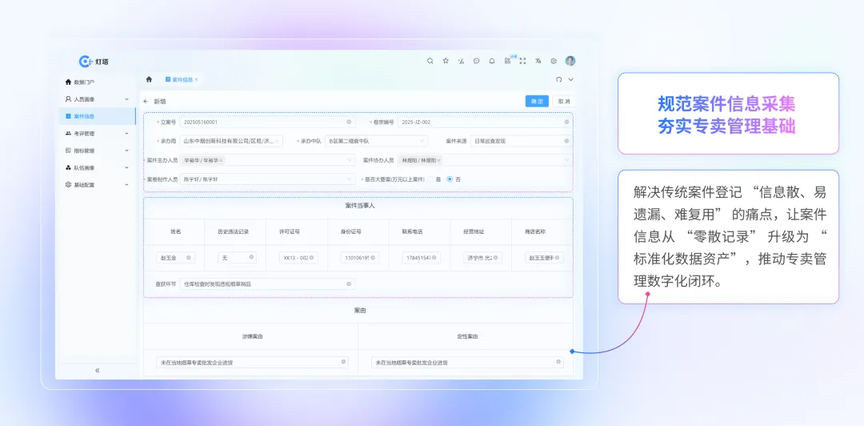Click the user avatar in header
This screenshot has height=426, width=864.
tap(570, 61)
